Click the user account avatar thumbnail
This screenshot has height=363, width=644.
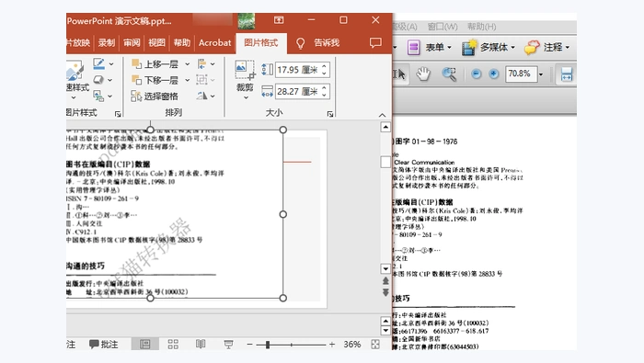246,20
